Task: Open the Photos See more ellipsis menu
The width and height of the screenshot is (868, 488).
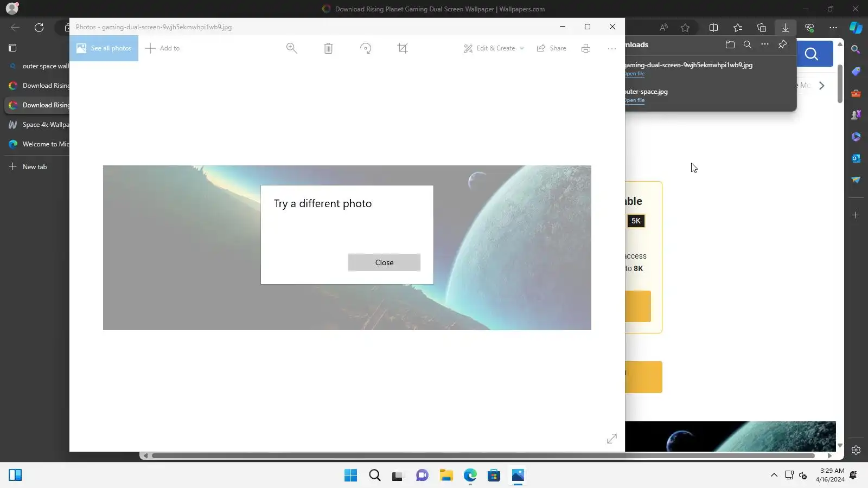Action: [x=612, y=48]
